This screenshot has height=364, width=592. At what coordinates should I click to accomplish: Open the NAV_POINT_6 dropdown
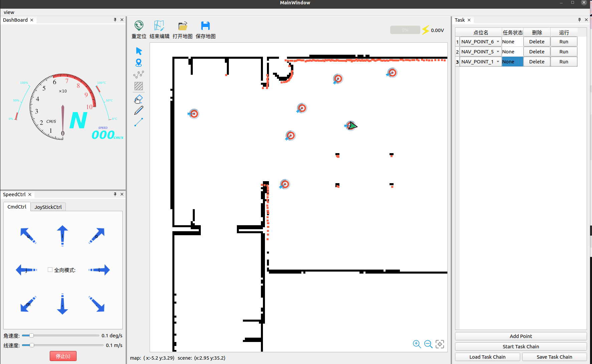click(x=497, y=41)
